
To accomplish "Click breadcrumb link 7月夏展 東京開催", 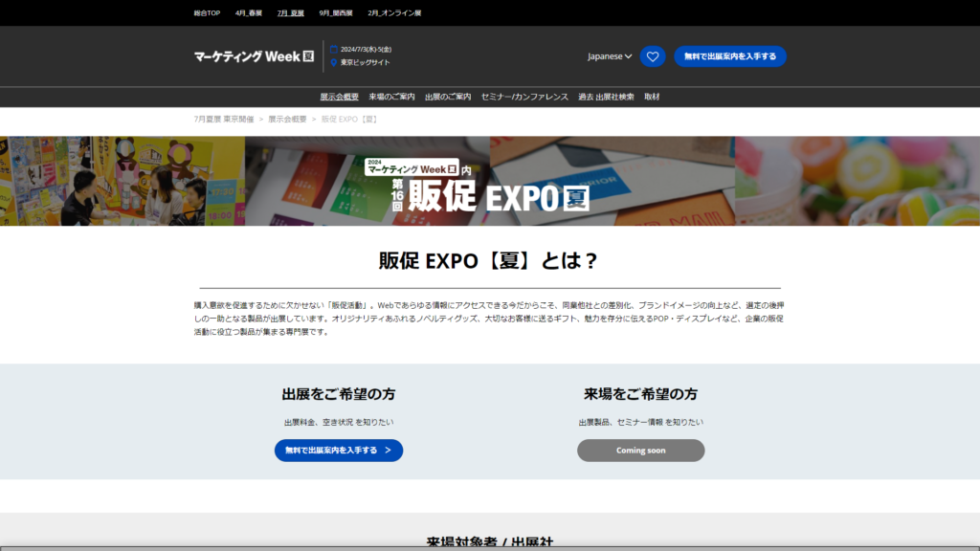I will [224, 120].
